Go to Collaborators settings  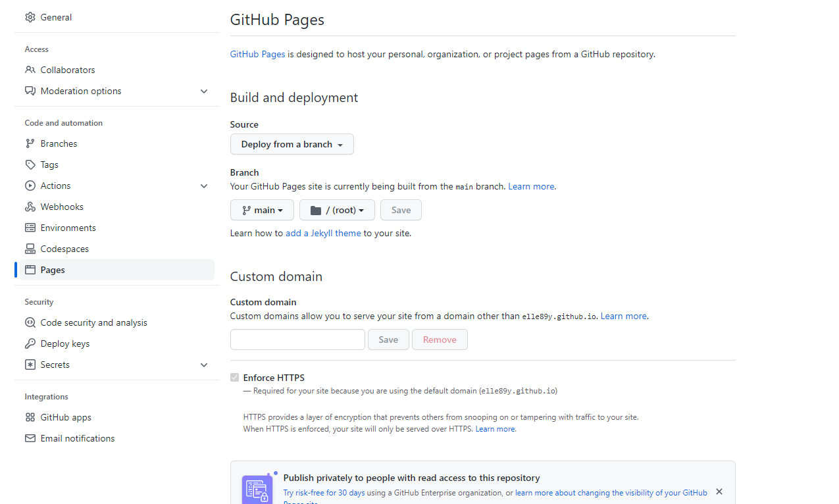(117, 70)
